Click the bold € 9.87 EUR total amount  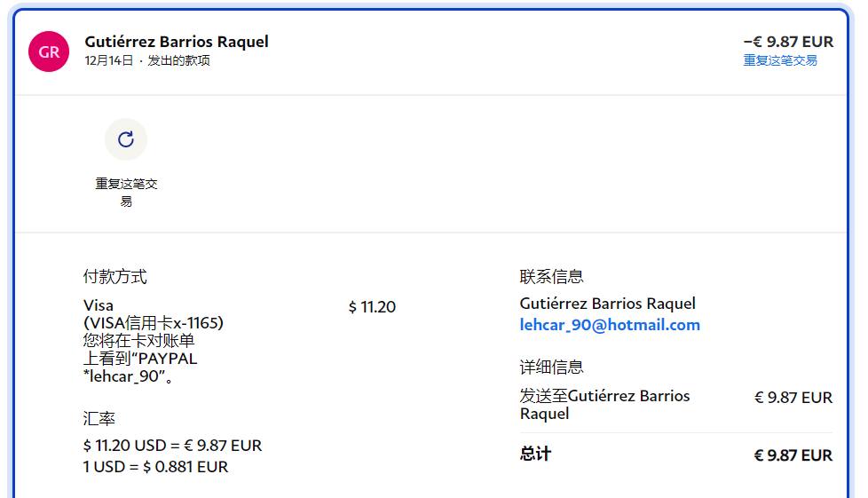[x=793, y=455]
